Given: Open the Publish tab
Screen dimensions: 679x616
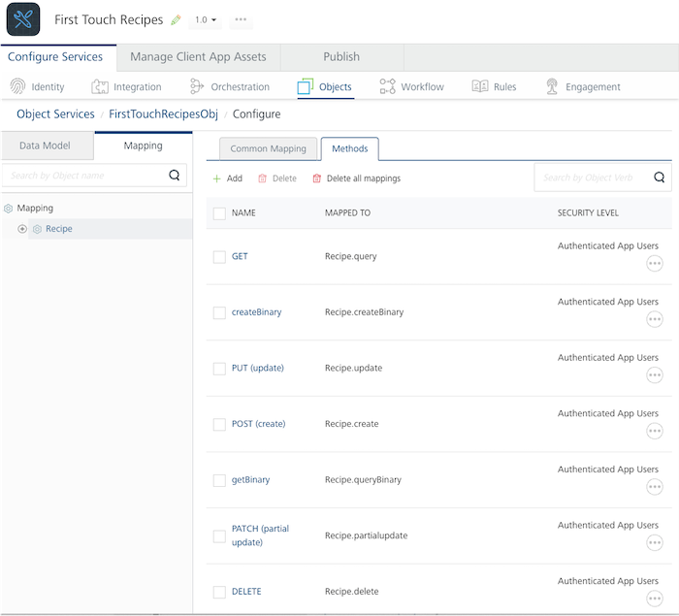Looking at the screenshot, I should point(341,56).
